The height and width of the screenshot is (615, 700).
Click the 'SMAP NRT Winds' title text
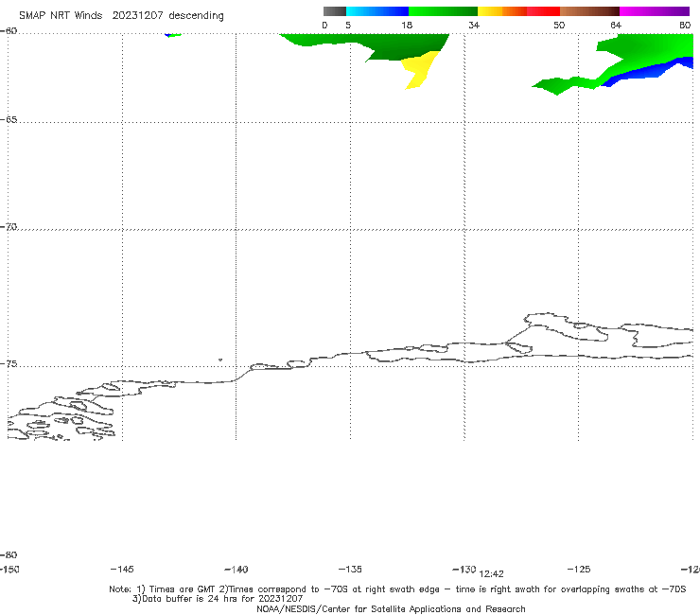click(61, 16)
